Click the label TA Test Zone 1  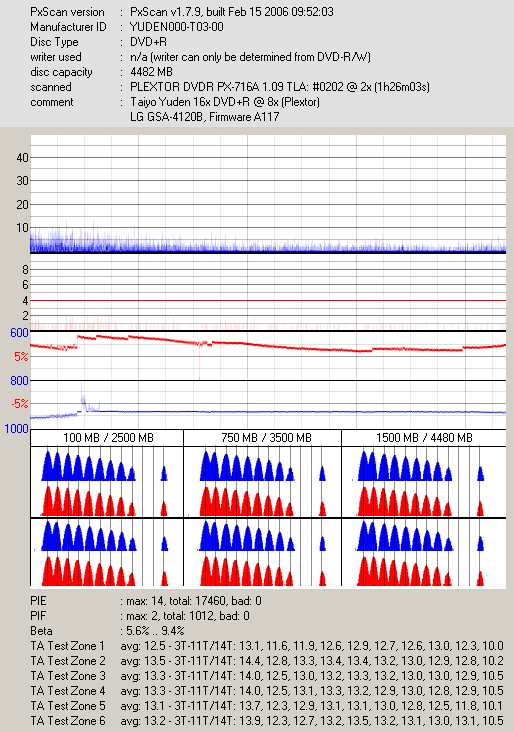point(68,646)
